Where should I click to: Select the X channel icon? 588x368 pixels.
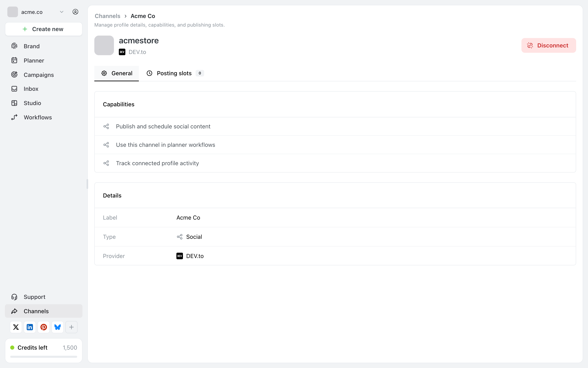(16, 327)
